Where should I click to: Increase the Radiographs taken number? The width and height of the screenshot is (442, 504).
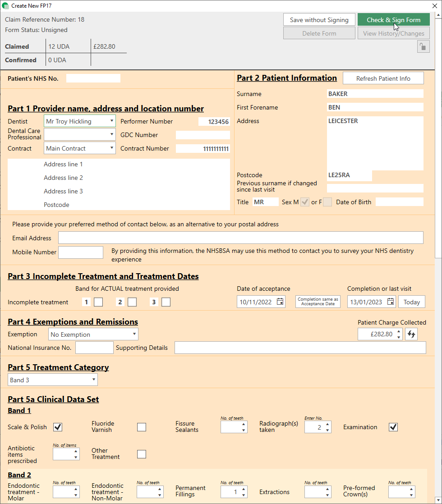(327, 424)
